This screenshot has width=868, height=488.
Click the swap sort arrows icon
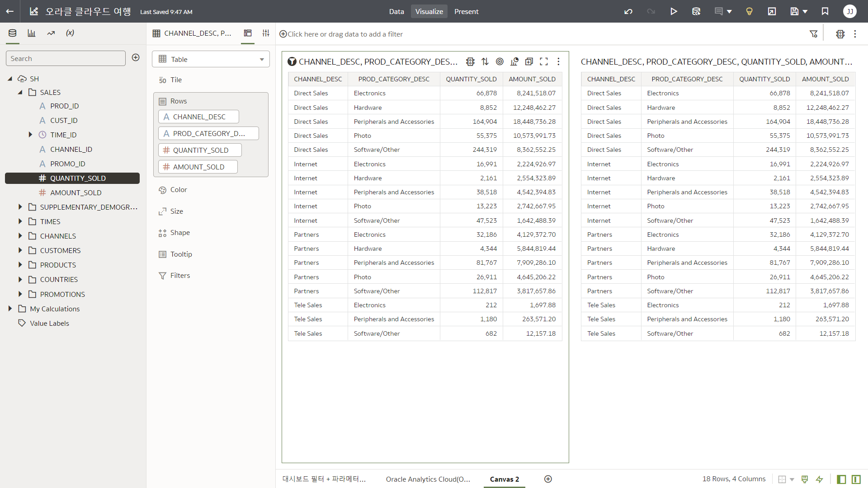tap(485, 61)
